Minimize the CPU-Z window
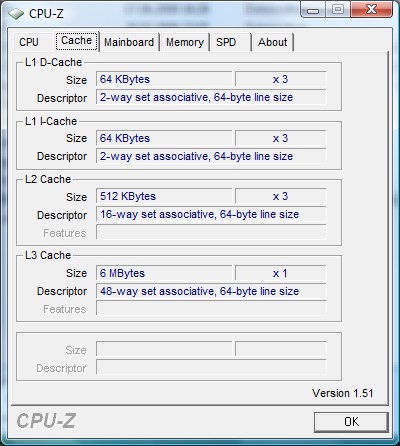Screen dimensions: 400x446 pyautogui.click(x=313, y=10)
